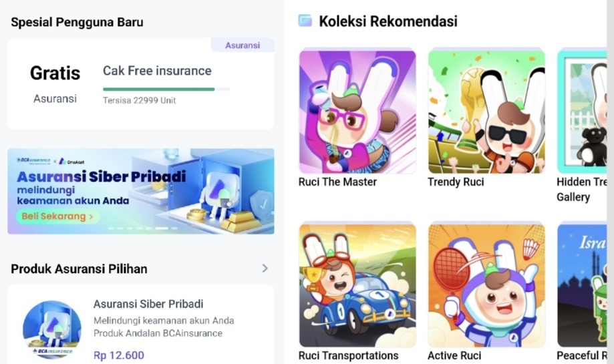Screen dimensions: 614x364
Task: Open the Ruci Transportations collection image
Action: coord(357,285)
